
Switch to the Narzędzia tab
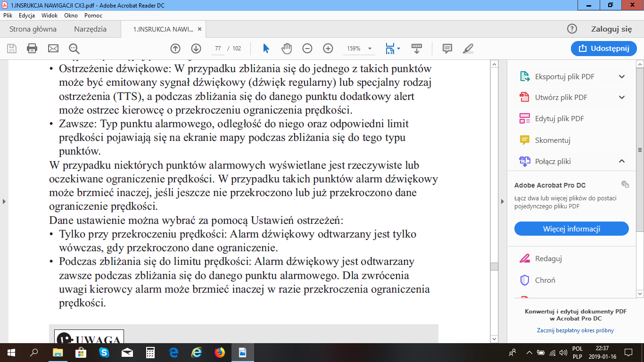[90, 29]
